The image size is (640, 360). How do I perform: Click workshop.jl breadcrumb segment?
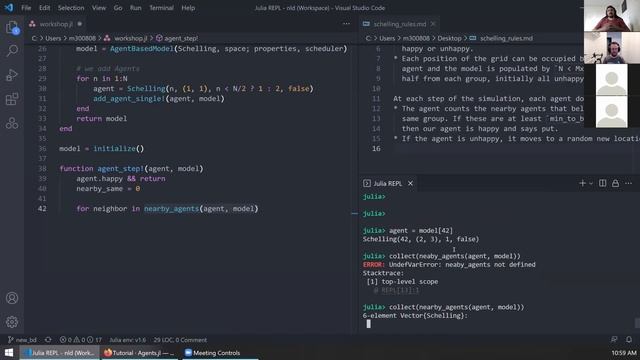130,38
